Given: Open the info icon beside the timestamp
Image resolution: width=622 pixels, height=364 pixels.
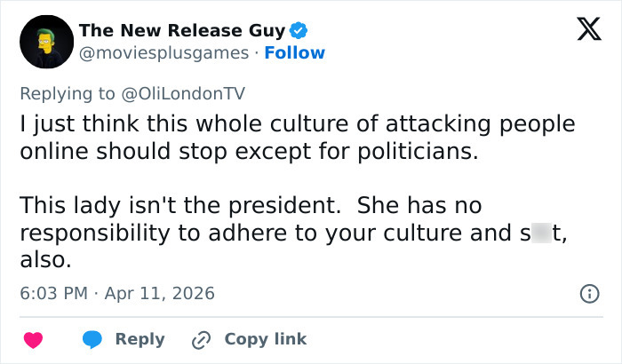Looking at the screenshot, I should click(587, 293).
